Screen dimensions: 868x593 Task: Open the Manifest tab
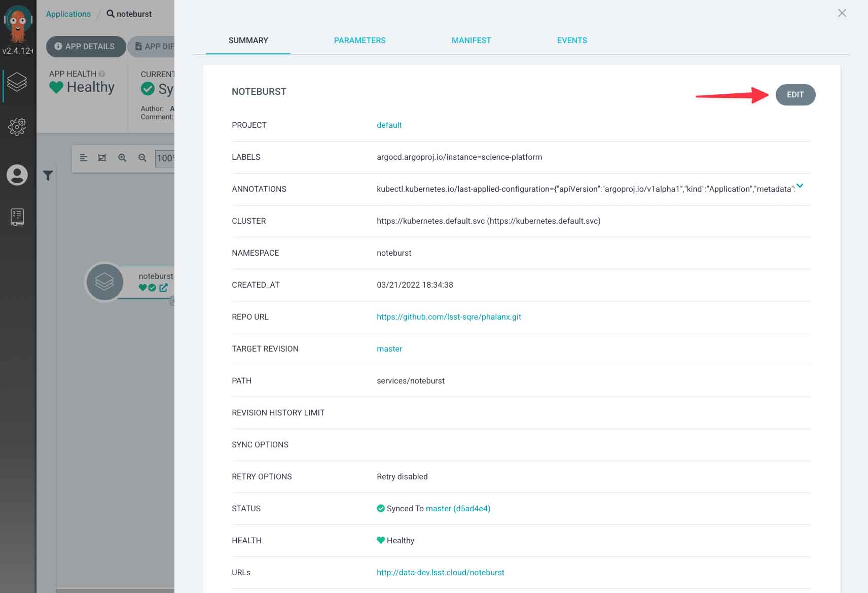(471, 40)
